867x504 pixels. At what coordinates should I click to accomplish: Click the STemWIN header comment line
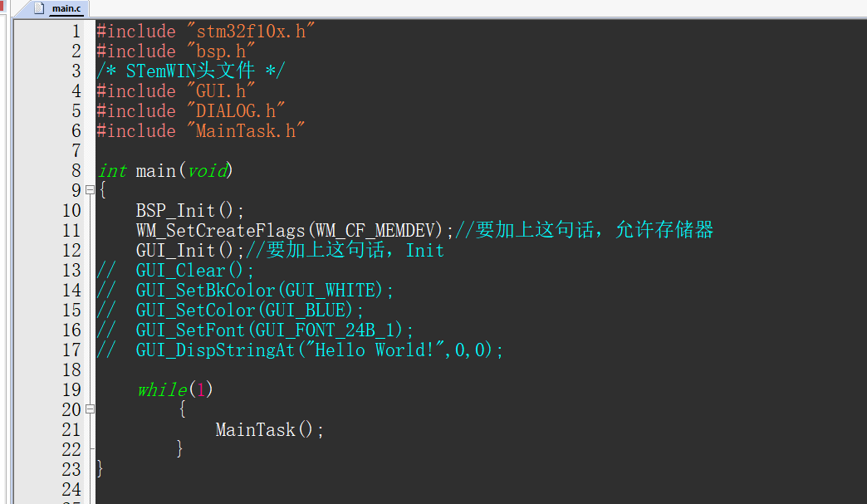189,71
